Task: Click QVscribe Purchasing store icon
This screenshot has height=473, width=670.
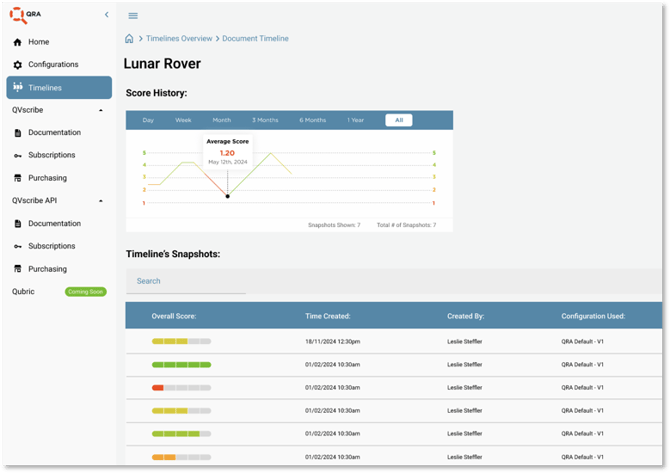Action: (x=18, y=179)
